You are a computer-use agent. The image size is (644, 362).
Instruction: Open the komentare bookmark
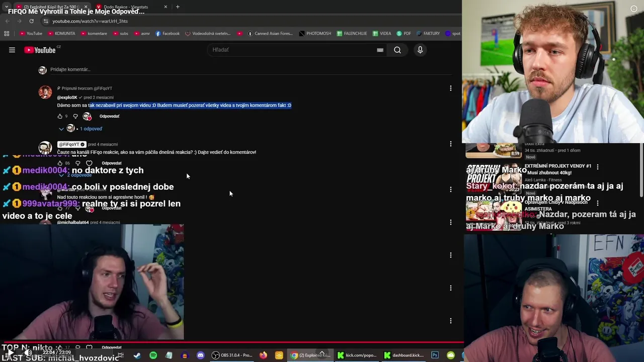tap(94, 33)
